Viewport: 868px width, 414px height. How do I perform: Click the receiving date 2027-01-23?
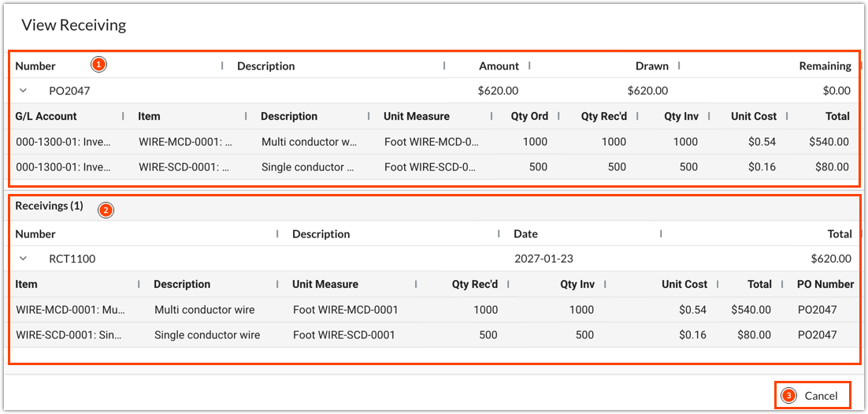pyautogui.click(x=543, y=259)
